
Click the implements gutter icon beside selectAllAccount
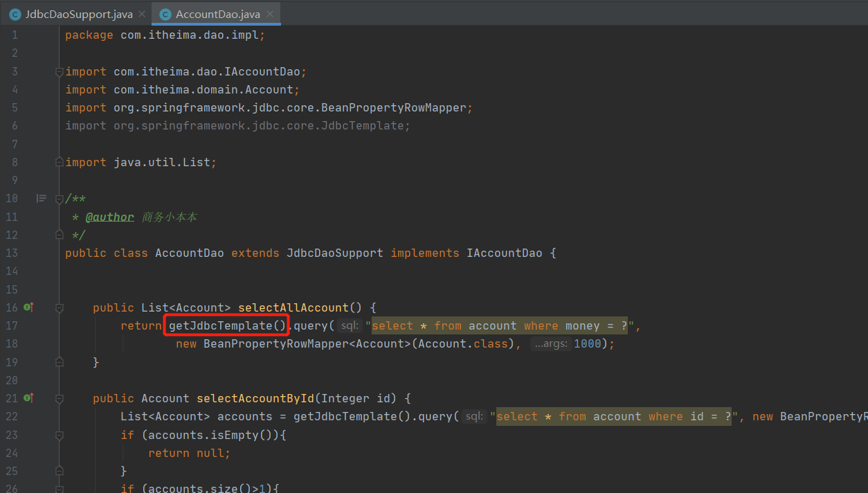28,307
